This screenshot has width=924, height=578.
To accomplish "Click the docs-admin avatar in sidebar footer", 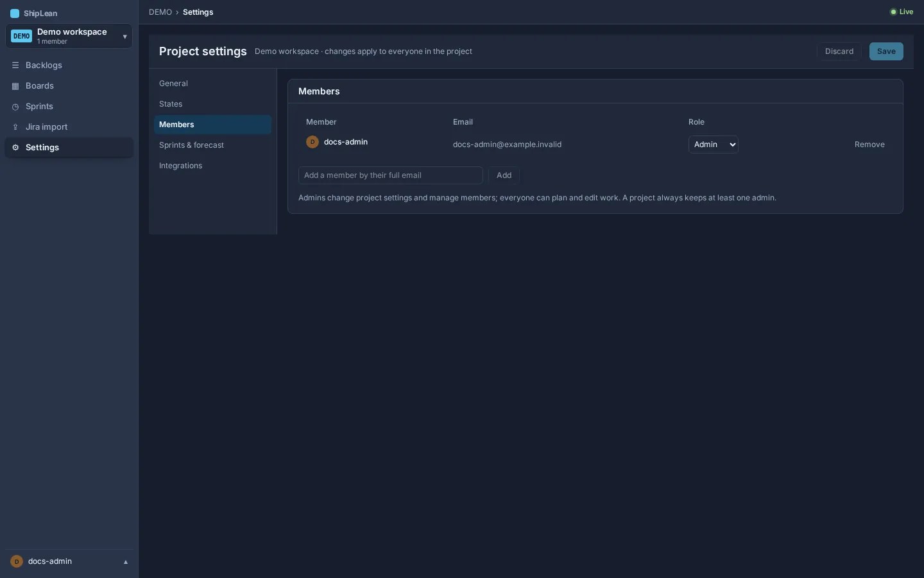I will tap(17, 561).
